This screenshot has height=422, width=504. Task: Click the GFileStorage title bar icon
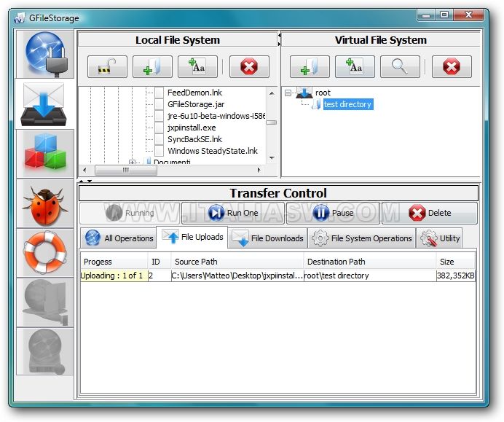pos(20,18)
